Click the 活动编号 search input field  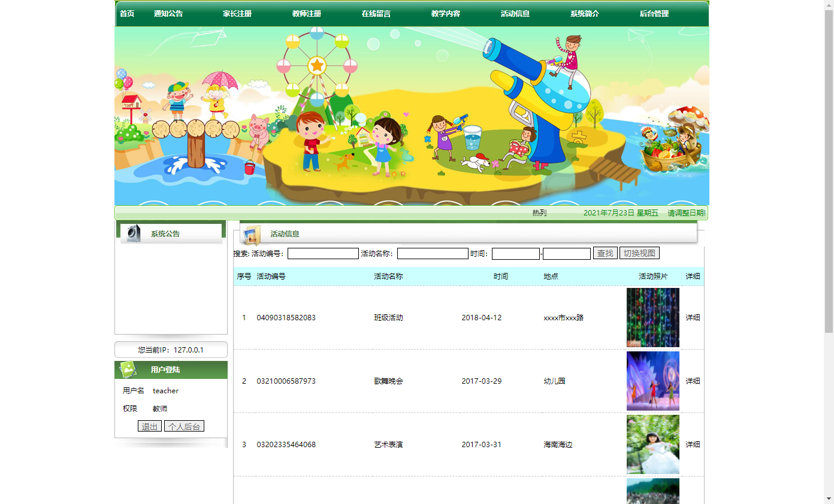coord(322,253)
